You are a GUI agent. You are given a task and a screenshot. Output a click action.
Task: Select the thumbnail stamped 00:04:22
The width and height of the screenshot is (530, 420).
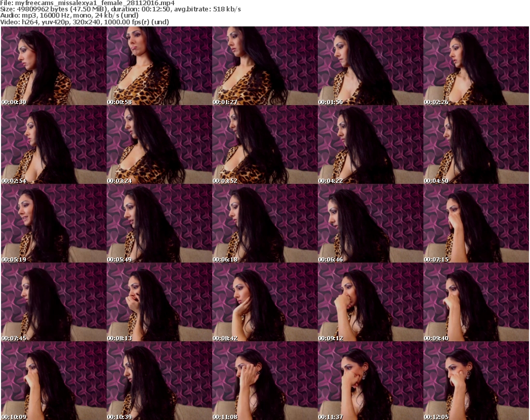pos(371,144)
